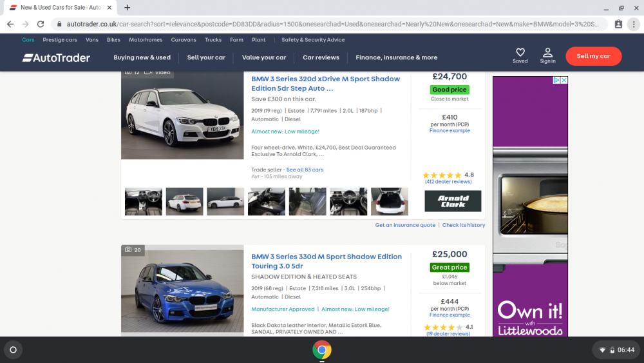The height and width of the screenshot is (363, 644).
Task: Click the £24,700 price
Action: tap(450, 77)
